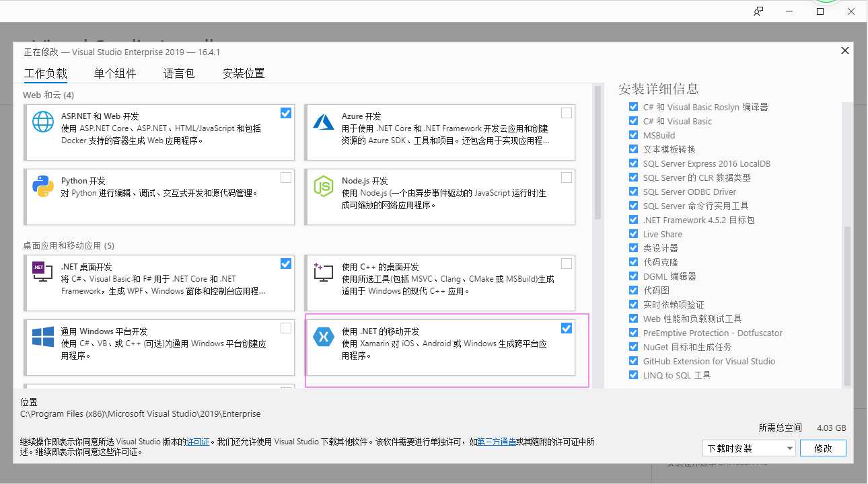
Task: Uncheck Web 性能和负载测试工具
Action: tap(633, 319)
